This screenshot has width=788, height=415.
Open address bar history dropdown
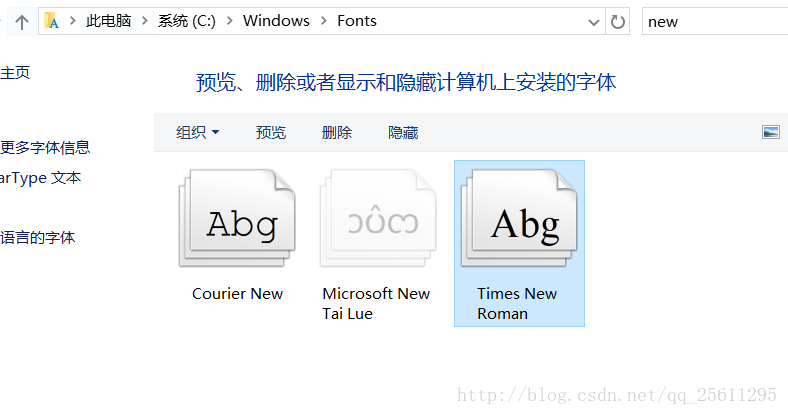click(x=594, y=22)
